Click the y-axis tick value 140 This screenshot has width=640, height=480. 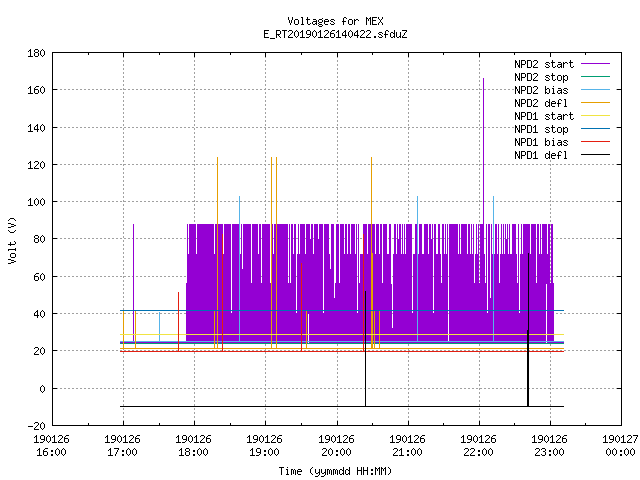(36, 128)
